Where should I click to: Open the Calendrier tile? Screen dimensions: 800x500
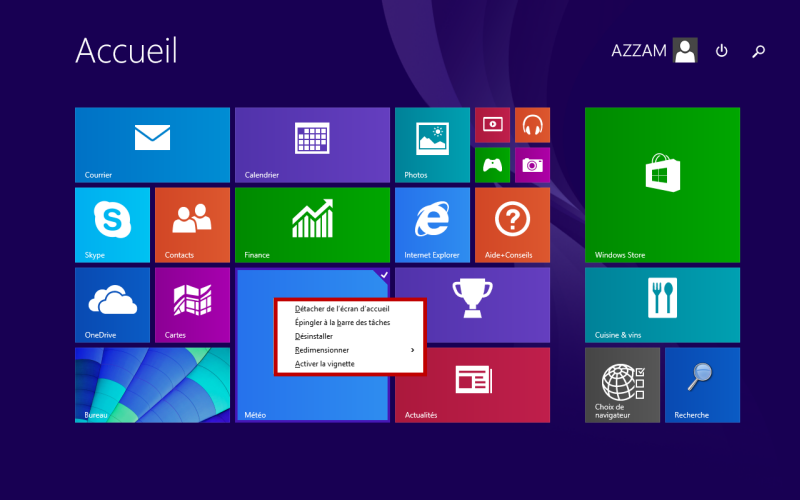pos(312,145)
